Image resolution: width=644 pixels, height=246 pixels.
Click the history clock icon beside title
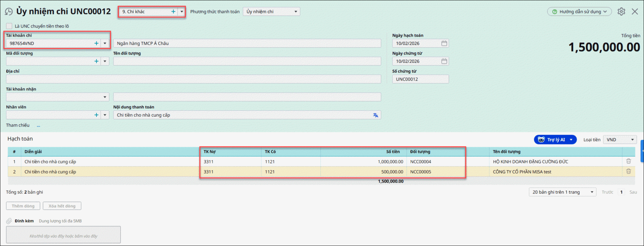pos(8,12)
